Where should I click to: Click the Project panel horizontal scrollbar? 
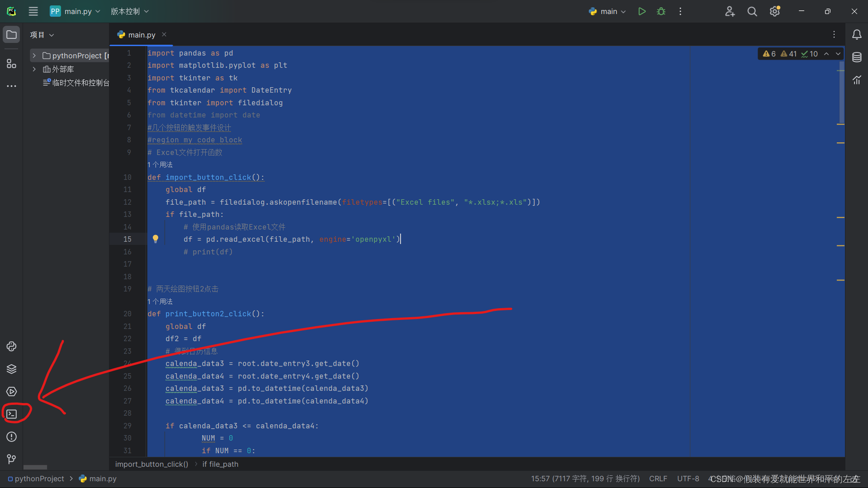pyautogui.click(x=35, y=467)
